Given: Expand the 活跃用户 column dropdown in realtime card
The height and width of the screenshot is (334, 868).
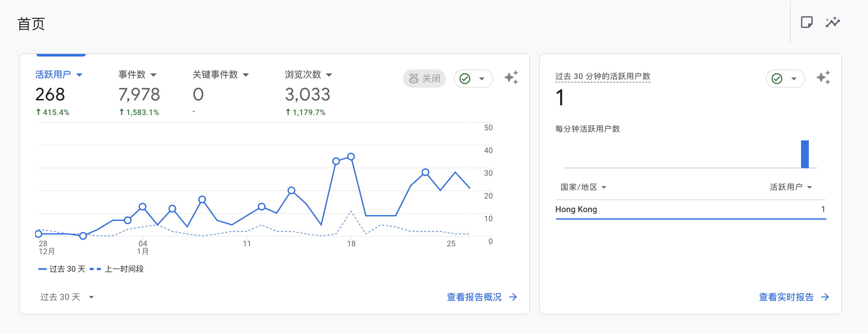Looking at the screenshot, I should [791, 187].
